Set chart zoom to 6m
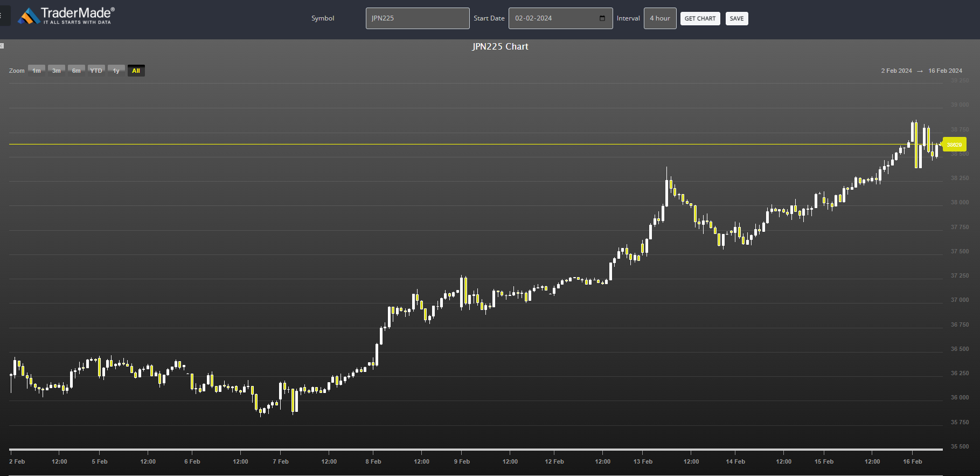 pos(76,71)
